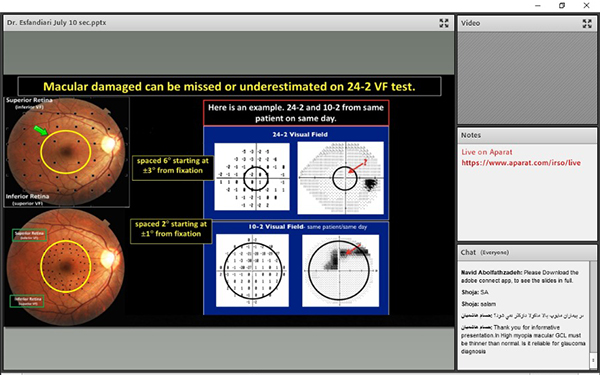Click the upper fundus photo with 24-2 grid

[x=67, y=152]
